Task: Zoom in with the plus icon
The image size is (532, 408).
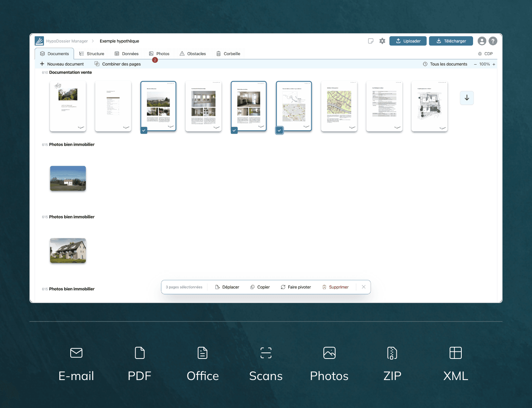Action: point(494,64)
